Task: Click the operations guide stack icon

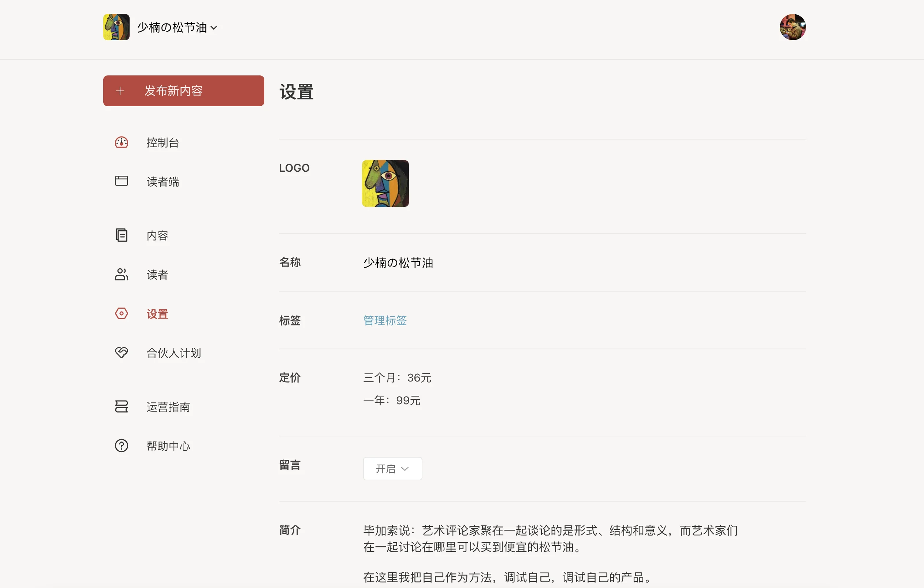Action: pos(121,406)
